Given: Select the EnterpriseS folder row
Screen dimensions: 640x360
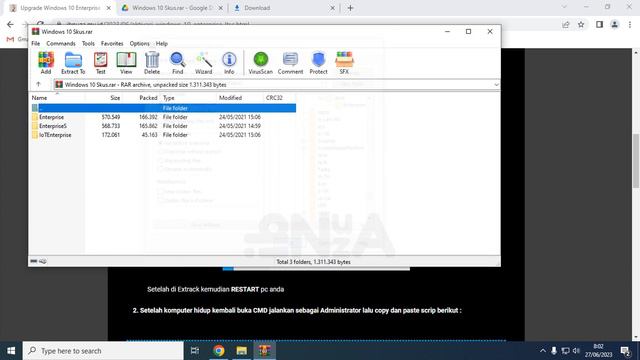Looking at the screenshot, I should click(x=163, y=126).
